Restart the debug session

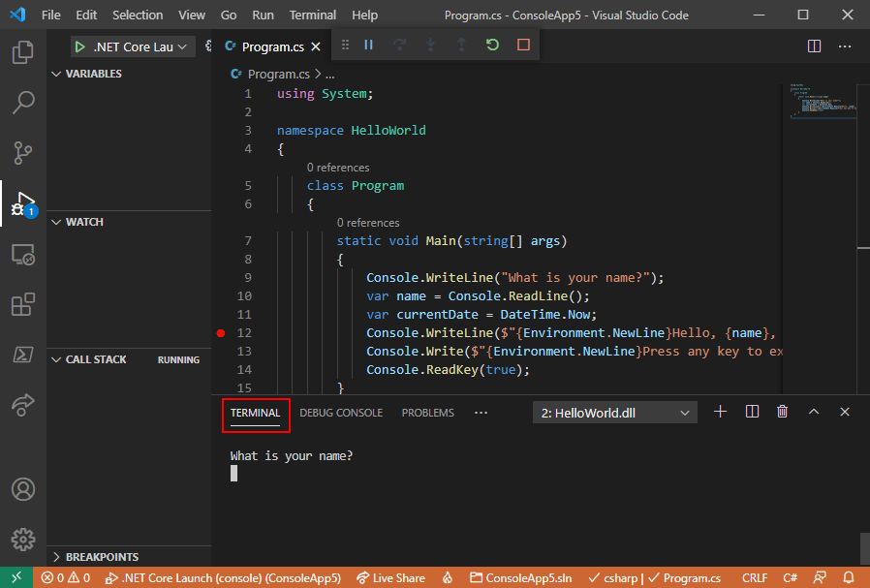(x=492, y=45)
